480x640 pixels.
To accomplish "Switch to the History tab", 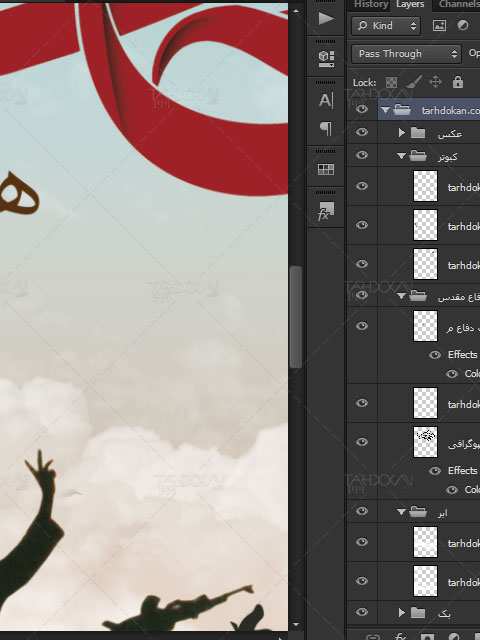I will [x=371, y=4].
